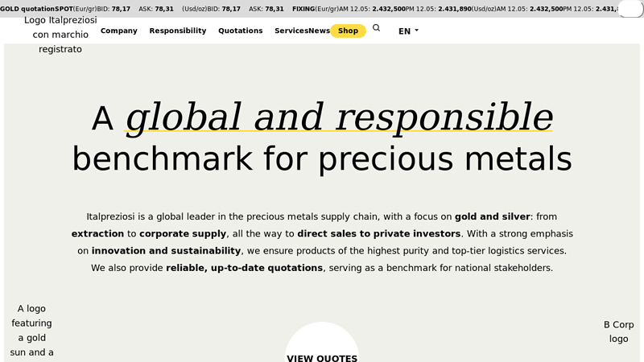Click the yellow Shop button
This screenshot has height=362, width=644.
348,31
